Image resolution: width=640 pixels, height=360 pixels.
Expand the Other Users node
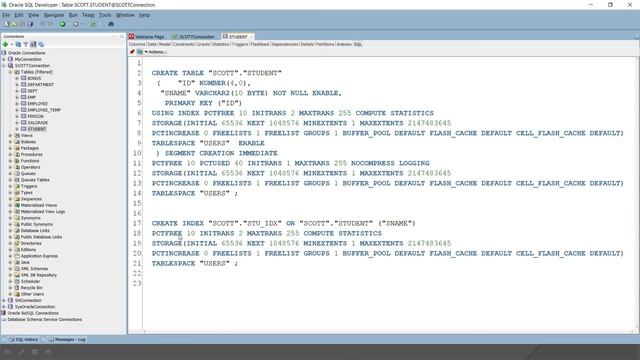tap(11, 294)
